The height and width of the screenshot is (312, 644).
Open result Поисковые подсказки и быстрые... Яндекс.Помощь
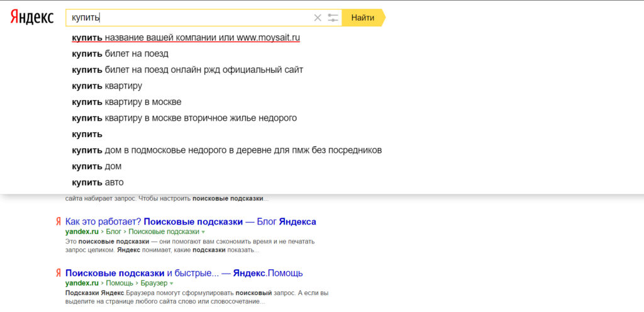coord(184,273)
